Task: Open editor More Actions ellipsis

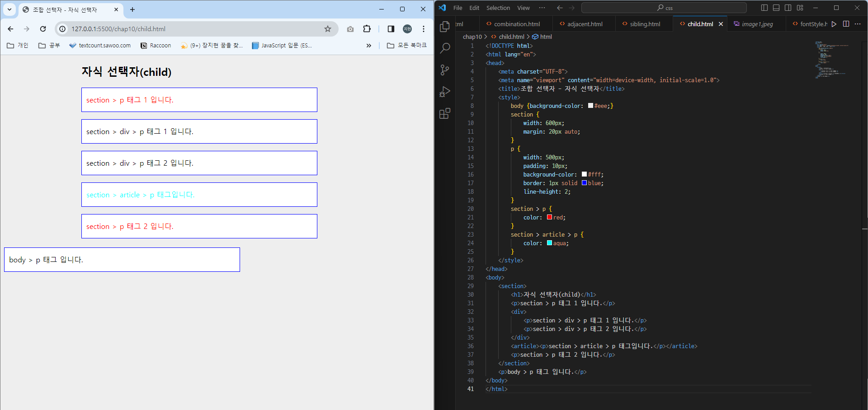Action: pos(858,24)
